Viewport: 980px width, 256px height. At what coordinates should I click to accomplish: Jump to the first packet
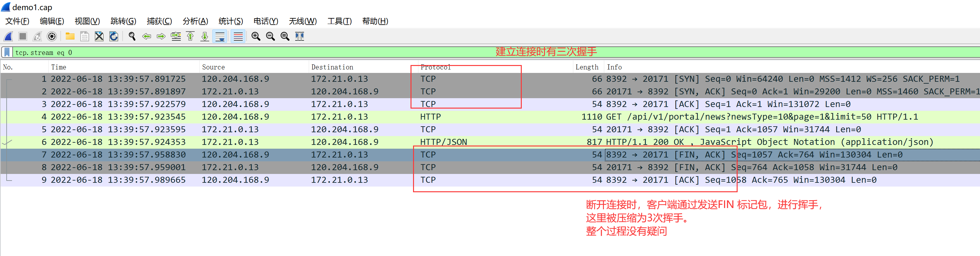tap(190, 37)
